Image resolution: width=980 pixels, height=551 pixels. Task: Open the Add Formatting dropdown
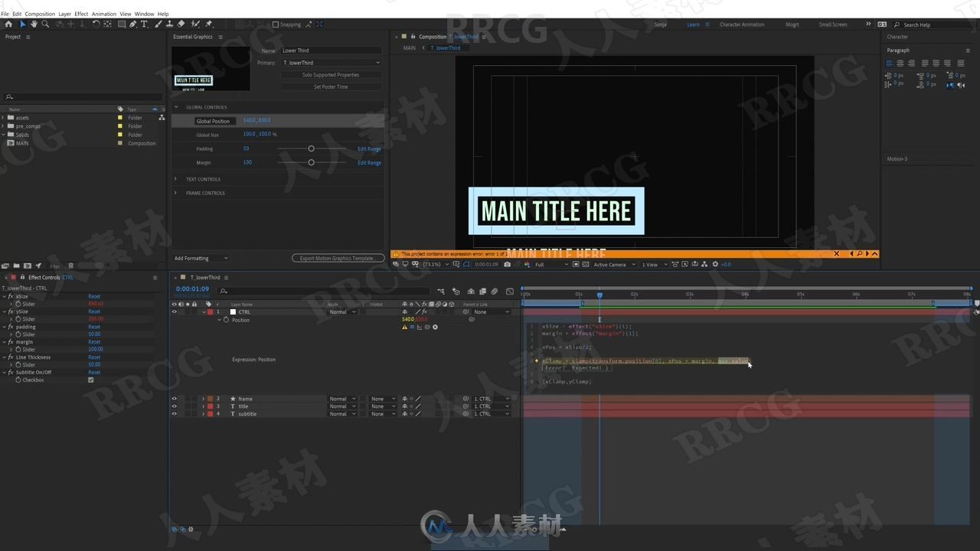tap(201, 259)
